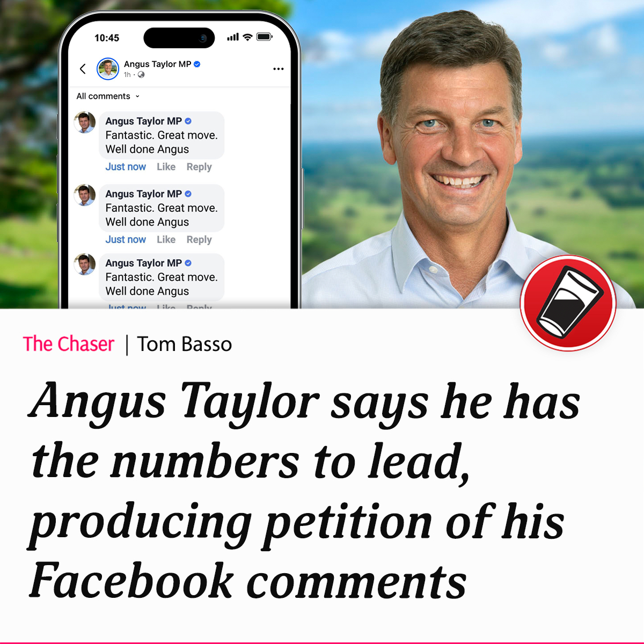
Task: Click the verified badge beside header name
Action: 197,64
